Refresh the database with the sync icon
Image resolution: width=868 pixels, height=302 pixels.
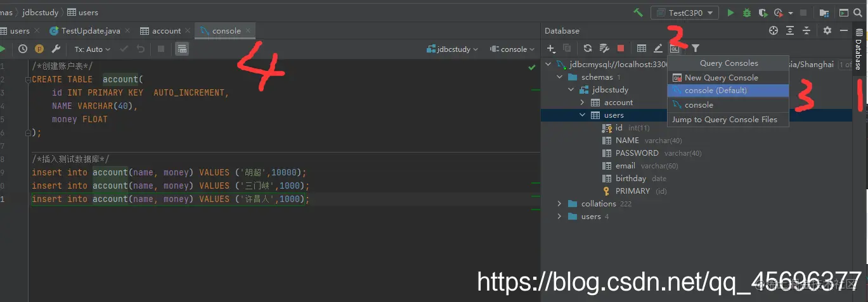point(588,48)
